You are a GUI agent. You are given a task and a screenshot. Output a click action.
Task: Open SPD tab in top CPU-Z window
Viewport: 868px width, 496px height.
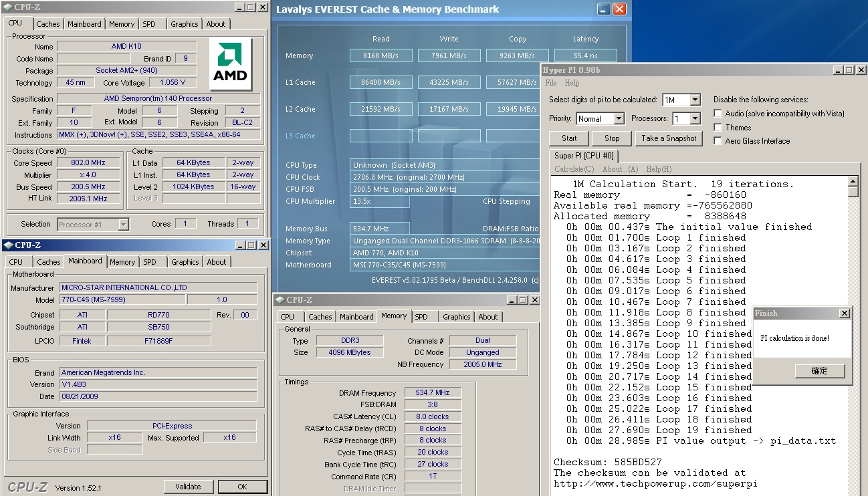click(x=149, y=24)
